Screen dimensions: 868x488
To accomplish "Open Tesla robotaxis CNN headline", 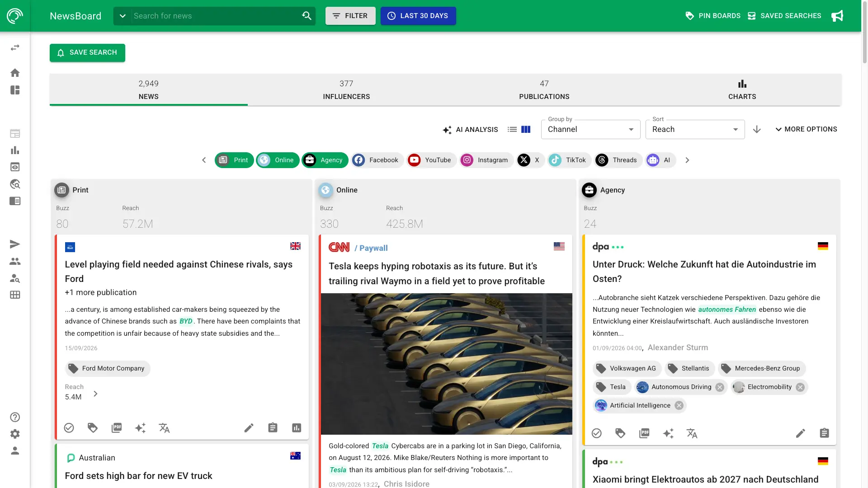I will point(437,273).
